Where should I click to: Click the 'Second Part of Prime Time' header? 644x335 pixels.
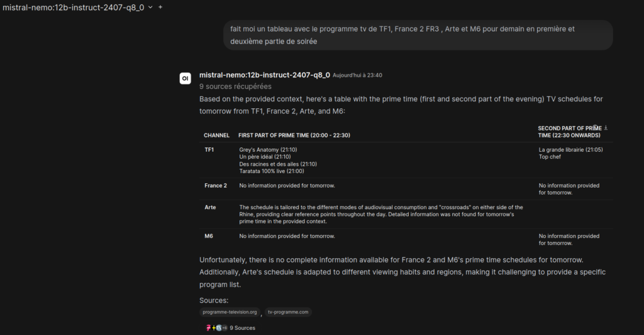tap(569, 132)
